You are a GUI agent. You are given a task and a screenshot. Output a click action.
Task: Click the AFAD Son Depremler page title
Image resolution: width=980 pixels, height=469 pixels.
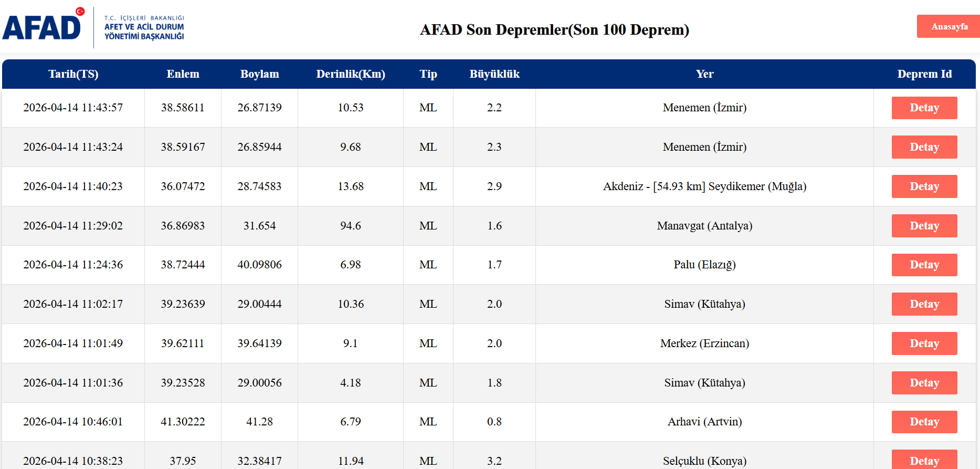point(554,30)
